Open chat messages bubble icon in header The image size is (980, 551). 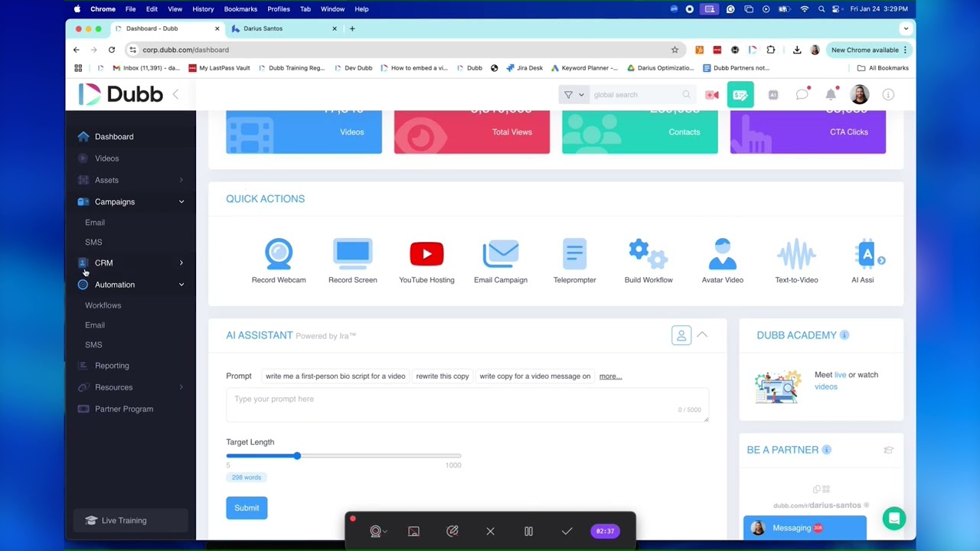click(x=802, y=95)
